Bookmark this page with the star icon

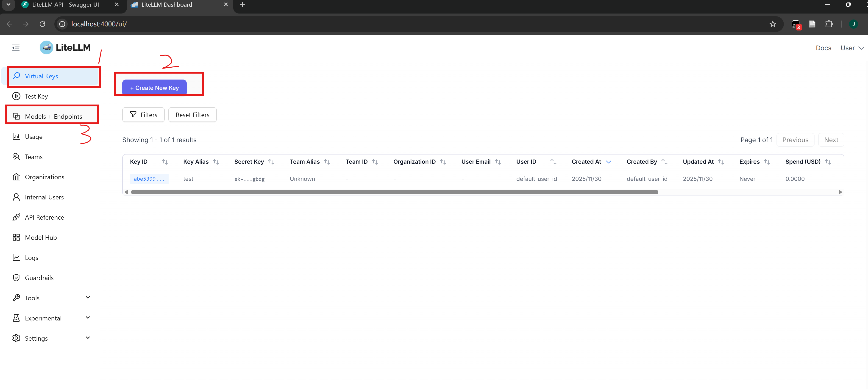(x=773, y=24)
